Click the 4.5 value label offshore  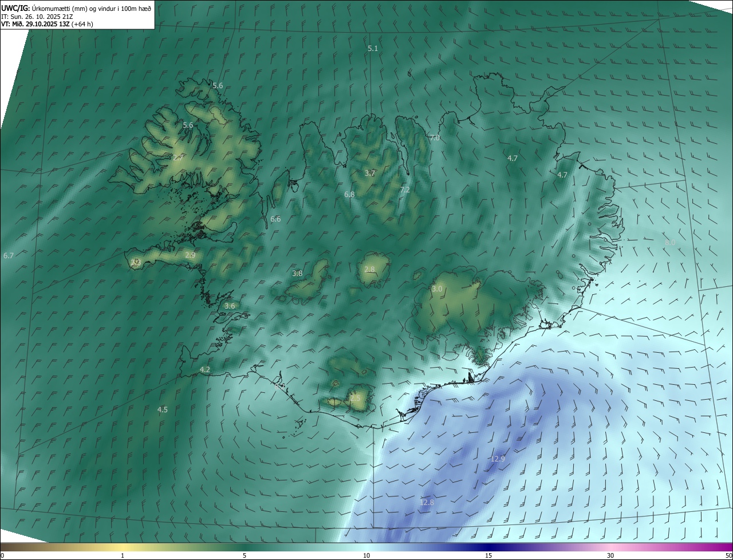point(163,409)
